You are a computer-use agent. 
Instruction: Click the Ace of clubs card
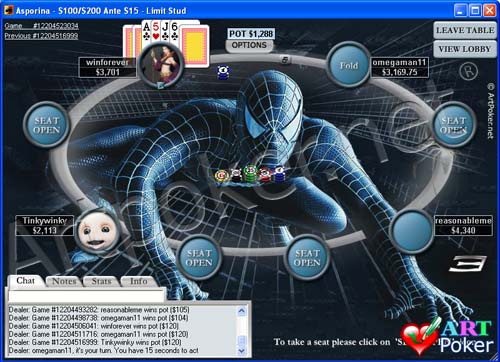tap(146, 32)
